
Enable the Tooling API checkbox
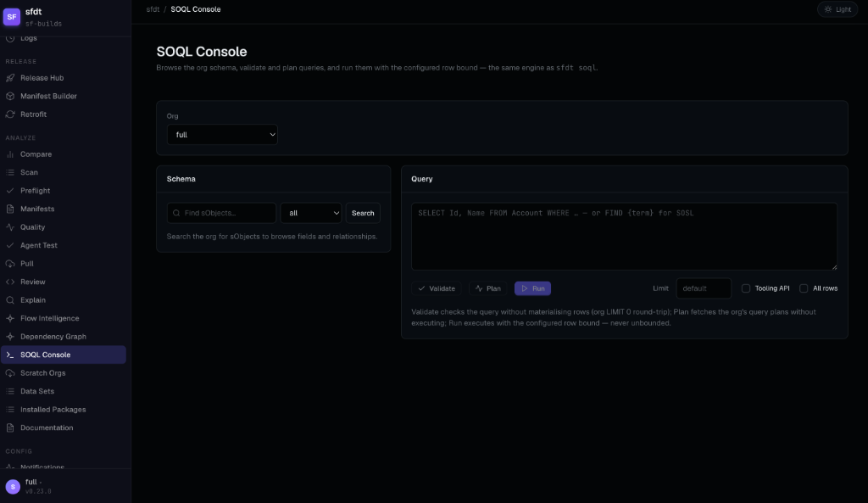point(746,288)
